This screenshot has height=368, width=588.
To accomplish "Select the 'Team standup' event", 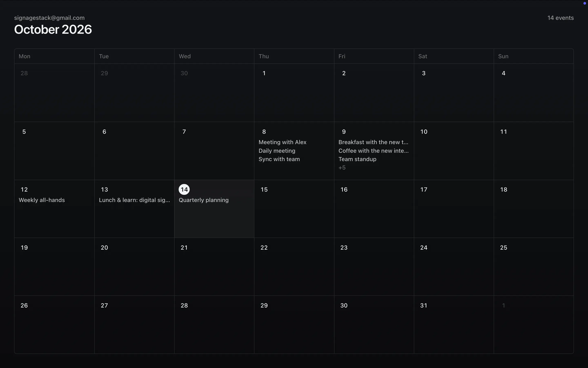I will [x=357, y=159].
